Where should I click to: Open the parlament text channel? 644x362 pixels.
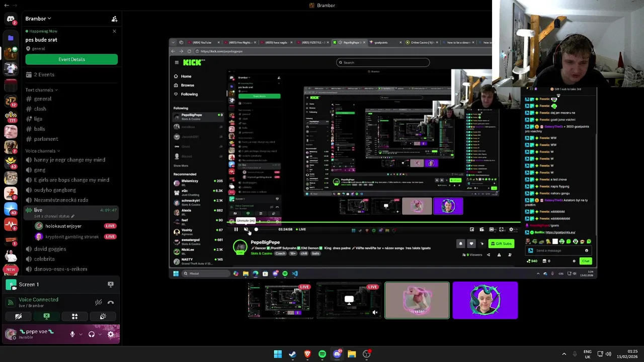tap(71, 139)
